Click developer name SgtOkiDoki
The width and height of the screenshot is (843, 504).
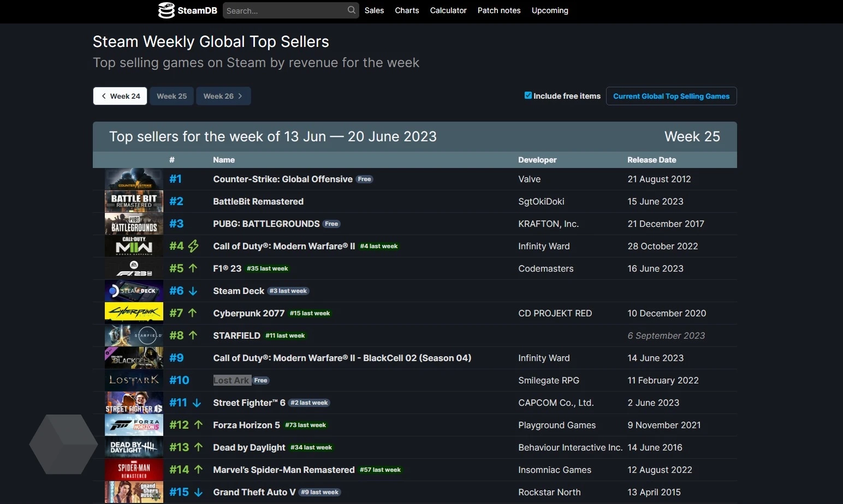pos(541,201)
